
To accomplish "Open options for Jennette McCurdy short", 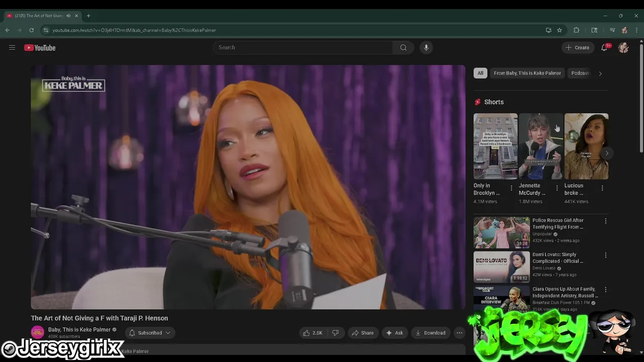I will pyautogui.click(x=556, y=188).
